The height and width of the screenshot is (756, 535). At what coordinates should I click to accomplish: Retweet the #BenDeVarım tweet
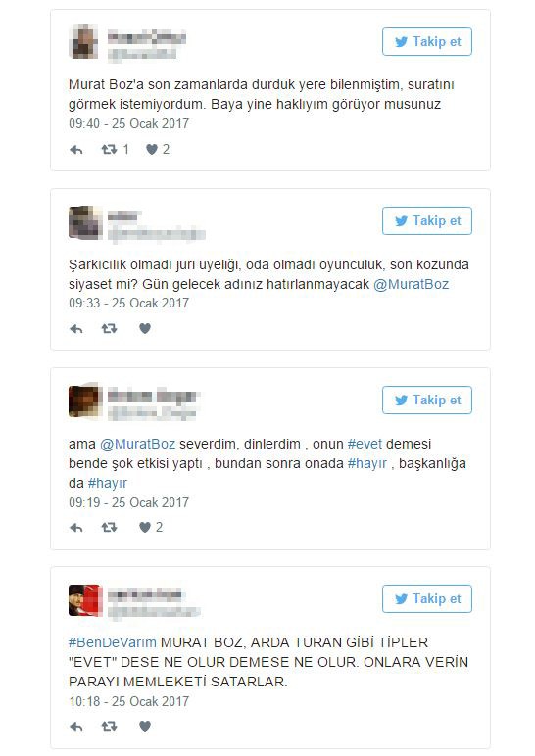(x=109, y=726)
